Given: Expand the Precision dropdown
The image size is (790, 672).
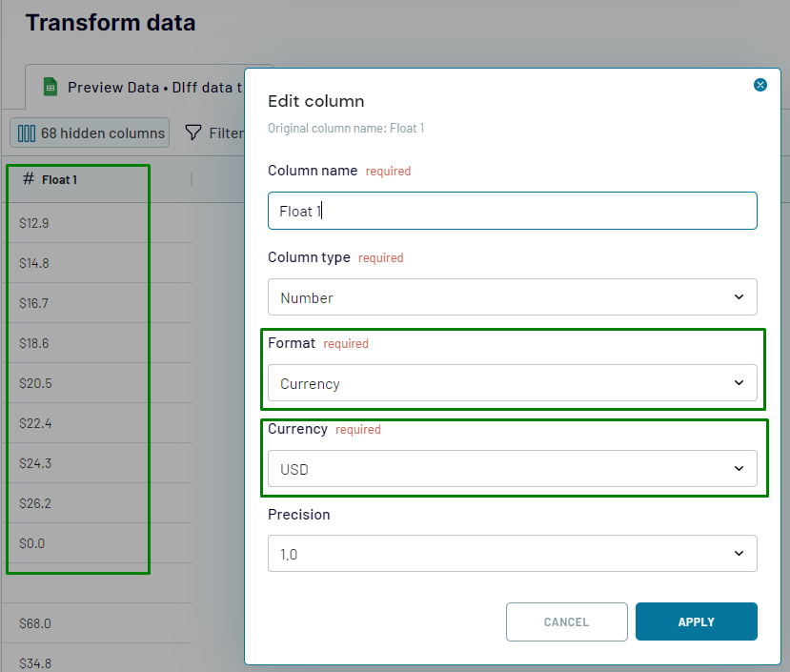Looking at the screenshot, I should tap(512, 554).
